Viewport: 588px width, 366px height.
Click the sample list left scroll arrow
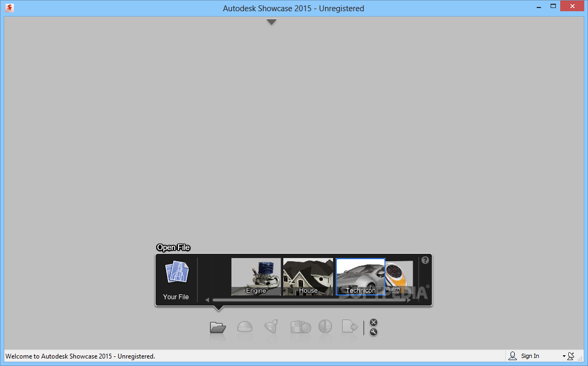tap(207, 300)
